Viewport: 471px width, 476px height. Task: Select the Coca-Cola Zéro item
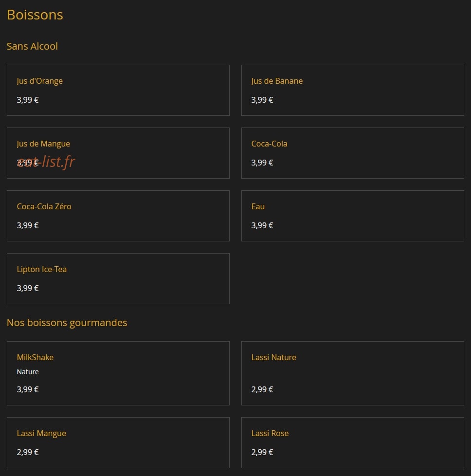(118, 216)
